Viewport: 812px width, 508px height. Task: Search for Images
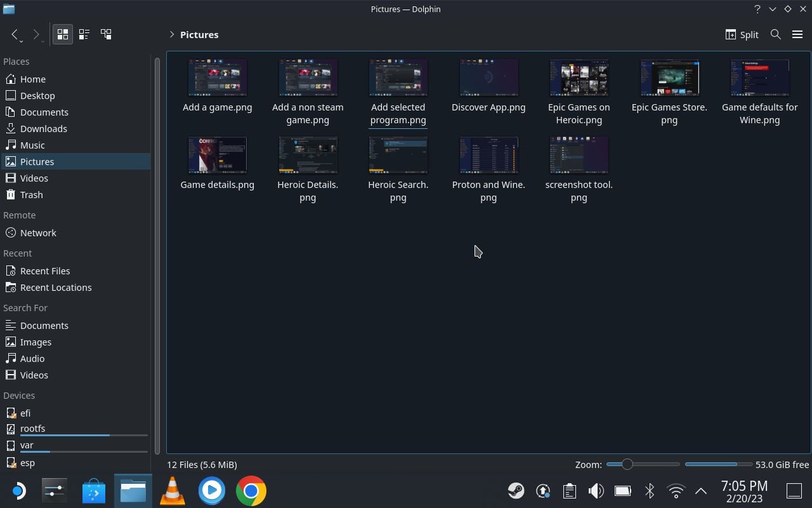click(x=75, y=342)
